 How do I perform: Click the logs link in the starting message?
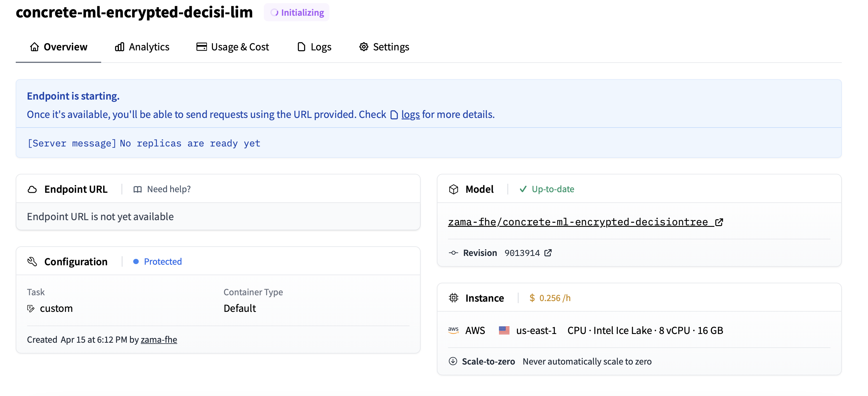pos(410,114)
